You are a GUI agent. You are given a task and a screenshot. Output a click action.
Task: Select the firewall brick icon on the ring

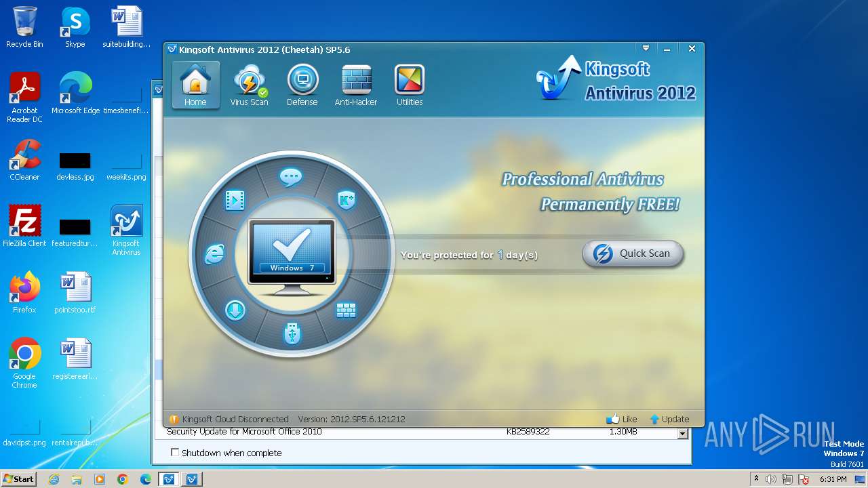point(346,310)
